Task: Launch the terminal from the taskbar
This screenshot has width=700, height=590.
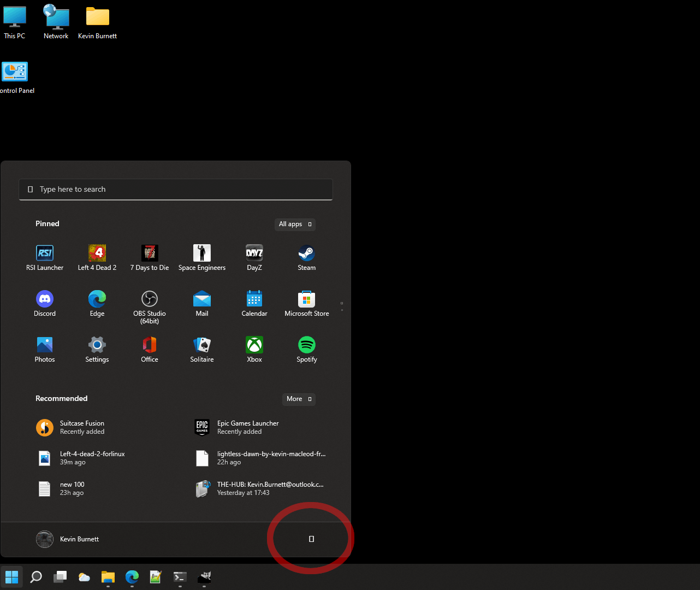Action: pyautogui.click(x=180, y=577)
